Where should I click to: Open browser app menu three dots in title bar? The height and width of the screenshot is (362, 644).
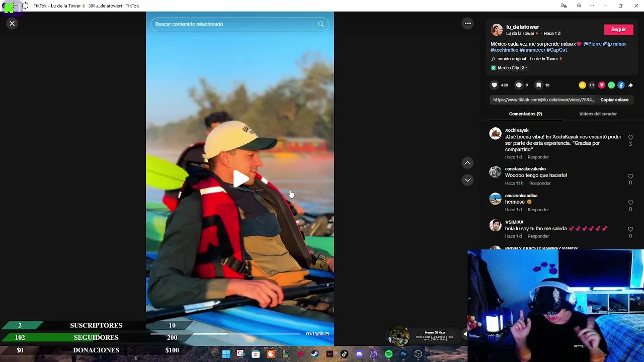(592, 6)
